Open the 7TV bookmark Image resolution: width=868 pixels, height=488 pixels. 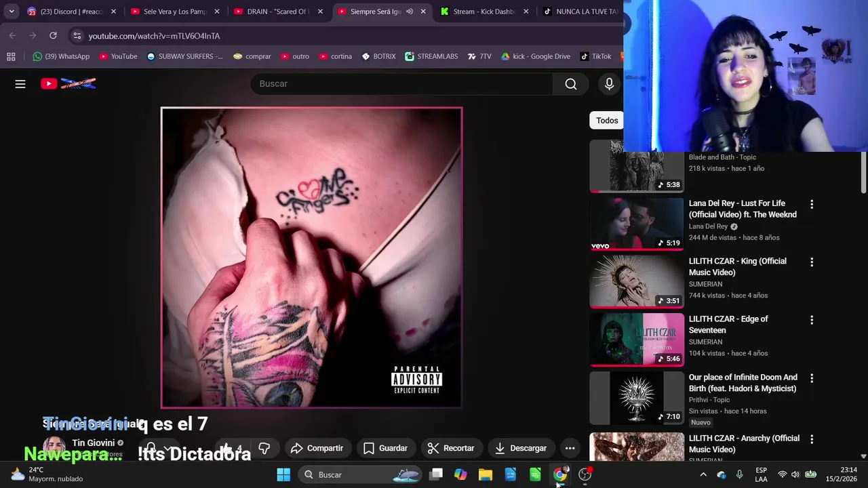point(479,56)
